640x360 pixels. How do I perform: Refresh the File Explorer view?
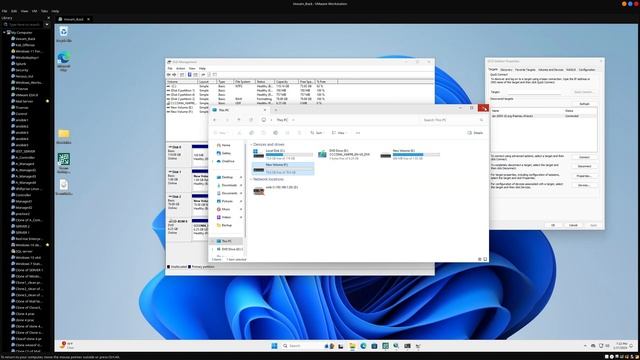(251, 120)
